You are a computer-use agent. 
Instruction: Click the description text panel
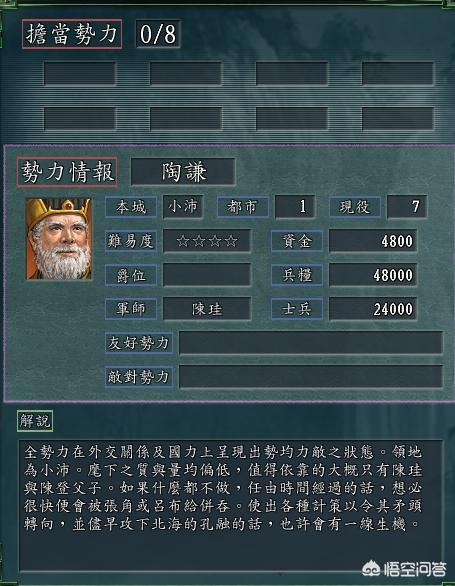coord(231,506)
